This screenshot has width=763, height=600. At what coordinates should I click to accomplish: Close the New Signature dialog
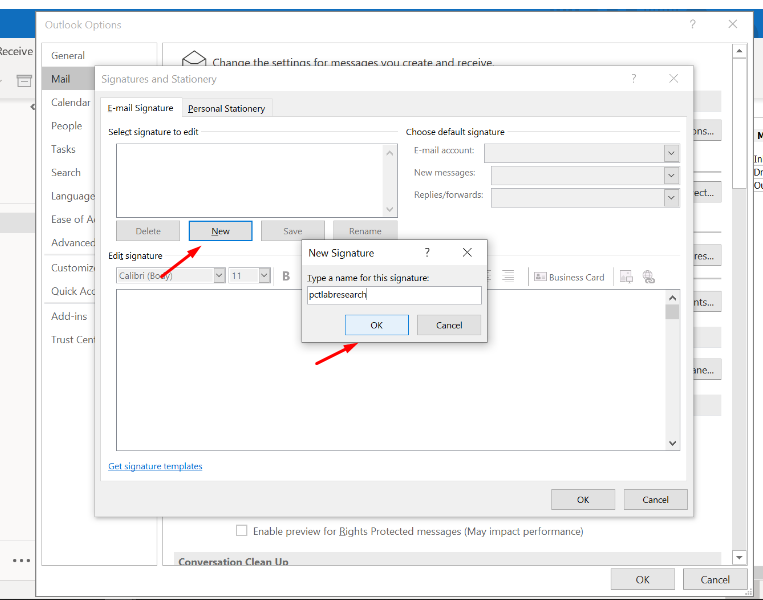coord(467,253)
